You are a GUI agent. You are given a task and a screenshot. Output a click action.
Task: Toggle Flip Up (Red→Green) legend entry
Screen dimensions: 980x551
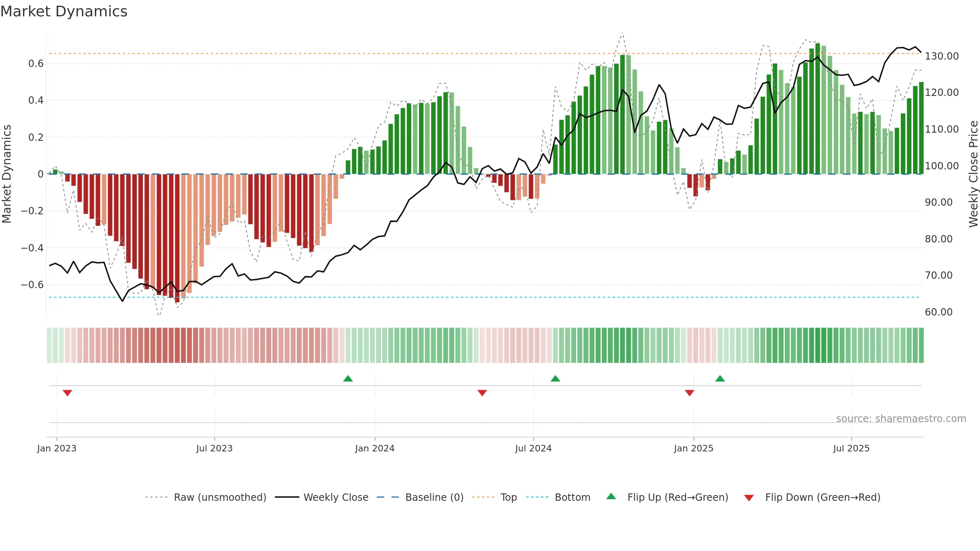668,497
